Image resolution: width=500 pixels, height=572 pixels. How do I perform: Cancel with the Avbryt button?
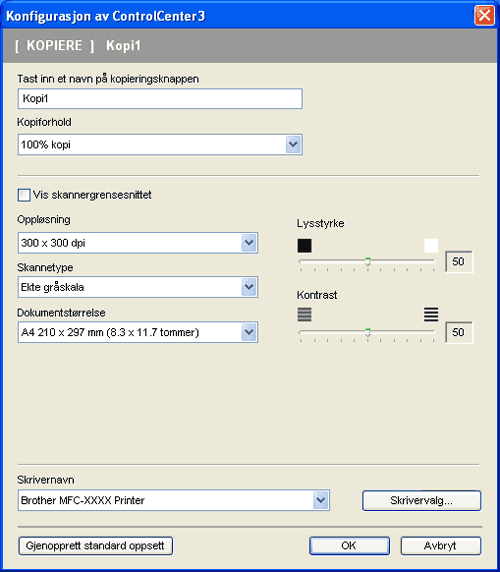441,546
